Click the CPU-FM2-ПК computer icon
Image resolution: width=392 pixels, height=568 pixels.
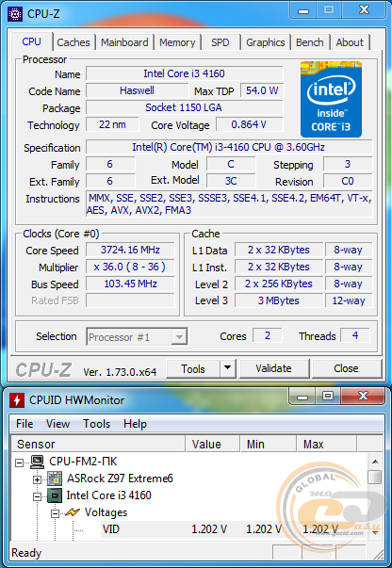click(38, 462)
